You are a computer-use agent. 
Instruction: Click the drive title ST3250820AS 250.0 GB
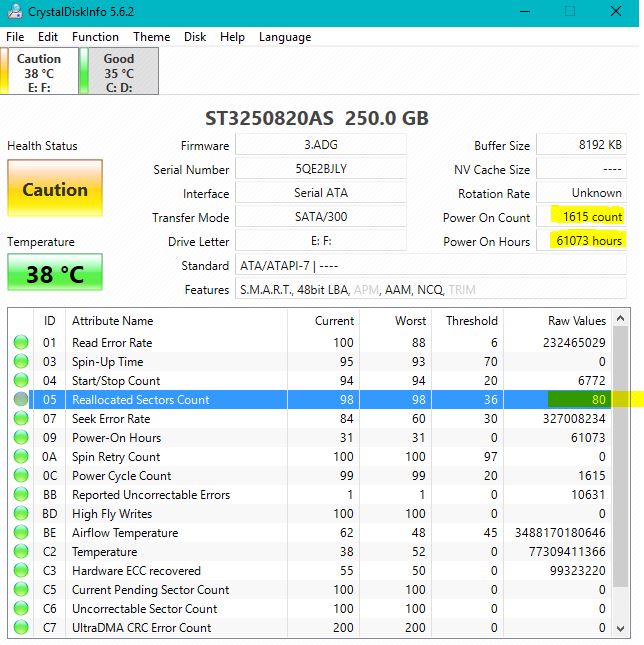tap(317, 118)
